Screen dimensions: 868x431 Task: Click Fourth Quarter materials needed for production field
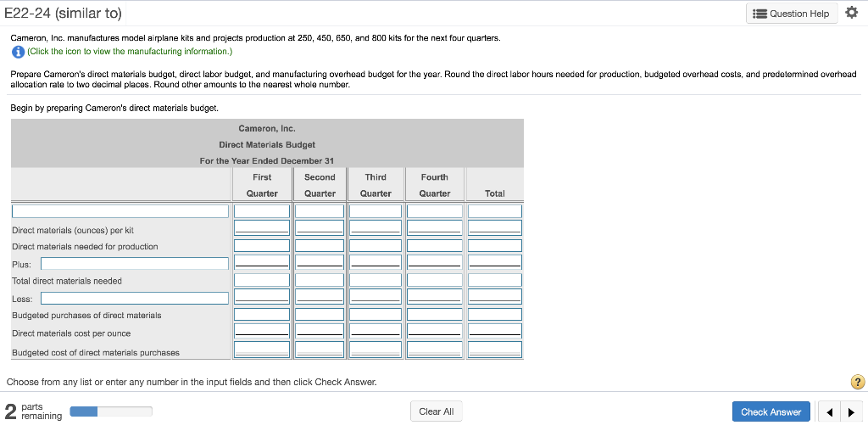coord(435,245)
